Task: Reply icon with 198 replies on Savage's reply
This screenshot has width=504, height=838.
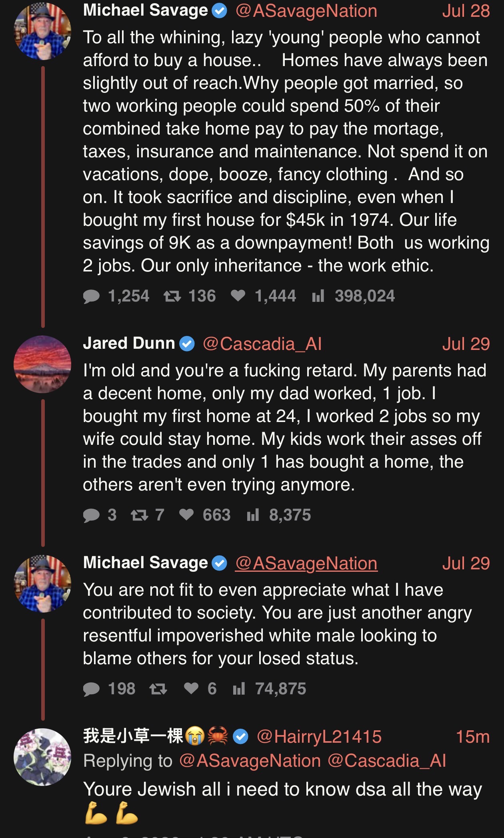Action: [x=91, y=689]
